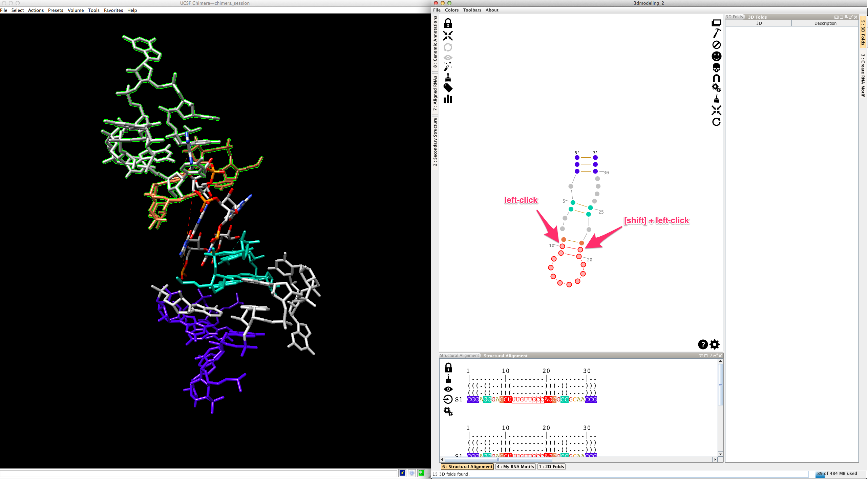Click the info icon in Chimera status bar
The image size is (868, 479).
pos(412,473)
